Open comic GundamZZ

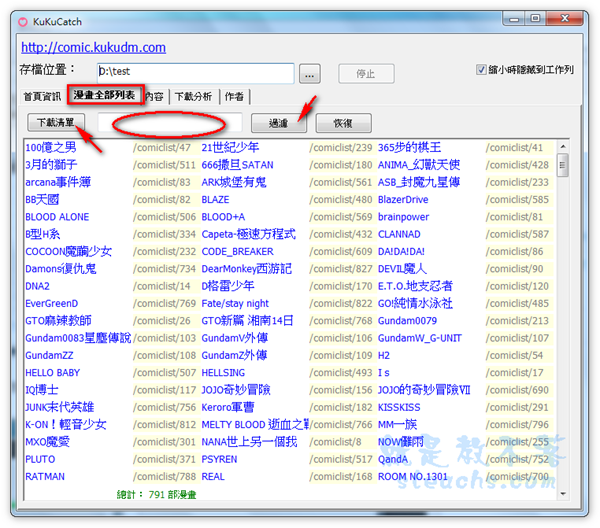(x=49, y=355)
